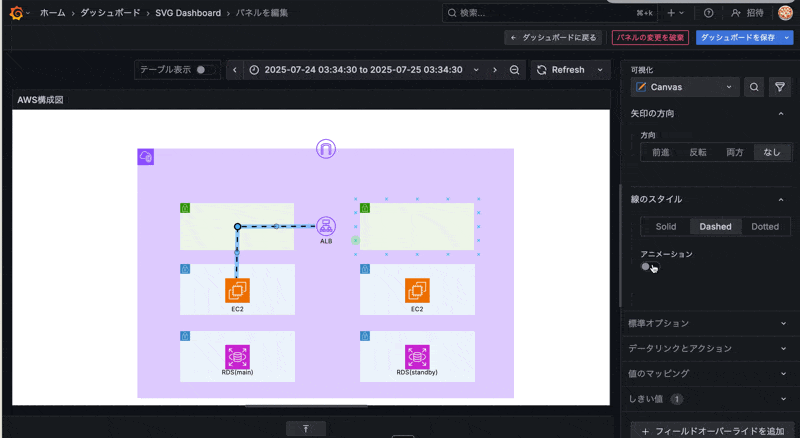The height and width of the screenshot is (438, 800).
Task: Click the top search input field
Action: [x=548, y=13]
